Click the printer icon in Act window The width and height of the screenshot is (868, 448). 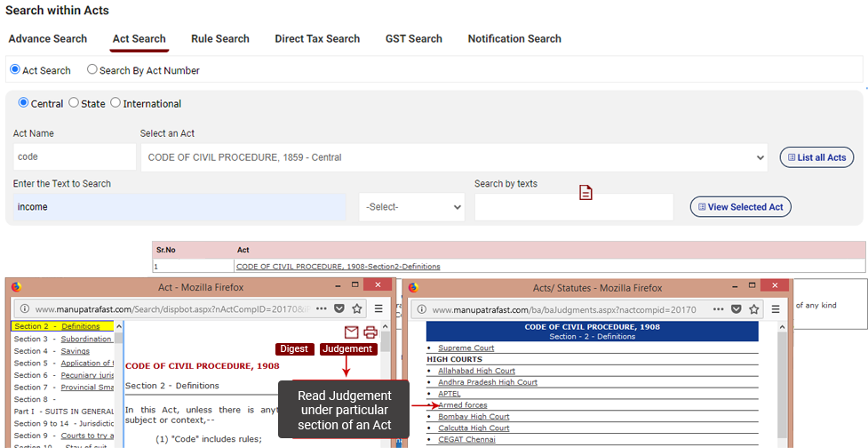tap(370, 332)
